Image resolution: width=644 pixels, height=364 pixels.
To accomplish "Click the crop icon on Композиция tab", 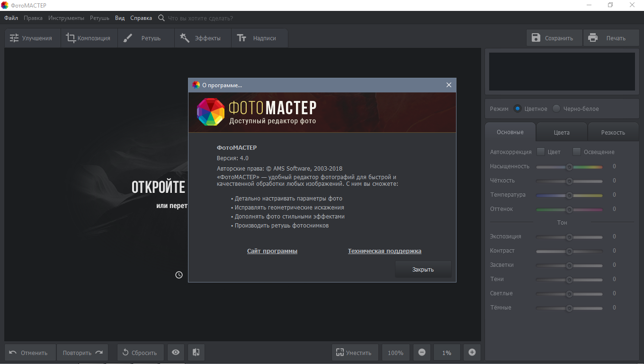I will click(x=71, y=38).
